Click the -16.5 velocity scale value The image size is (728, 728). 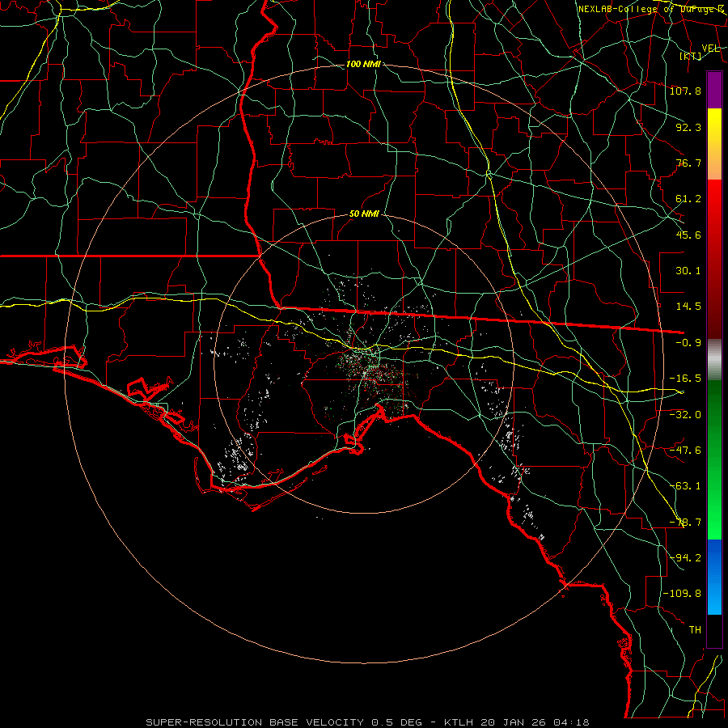pyautogui.click(x=685, y=379)
